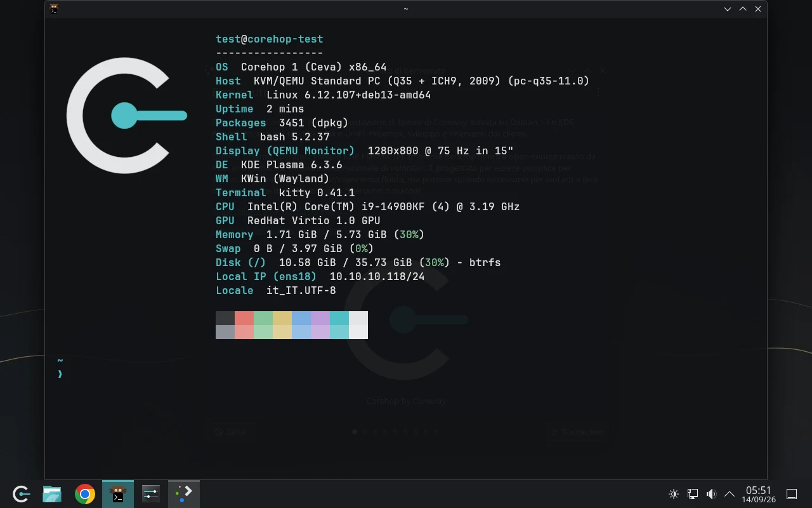812x508 pixels.
Task: Select the kitty terminal taskbar entry
Action: click(x=118, y=493)
